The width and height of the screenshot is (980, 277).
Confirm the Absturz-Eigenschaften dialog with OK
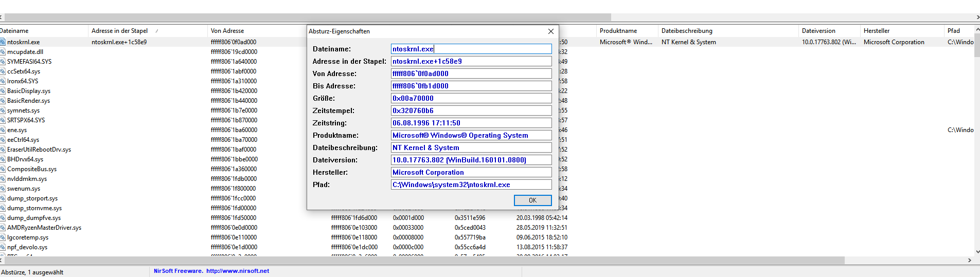coord(532,200)
